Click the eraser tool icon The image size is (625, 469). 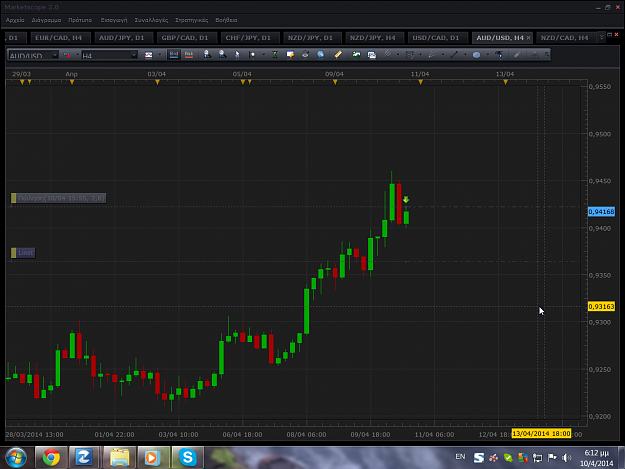(x=517, y=55)
